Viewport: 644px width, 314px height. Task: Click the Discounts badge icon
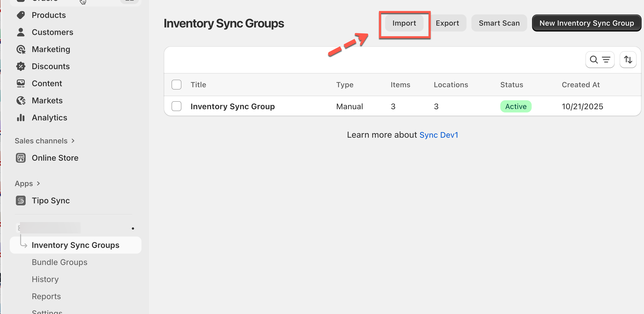tap(21, 67)
